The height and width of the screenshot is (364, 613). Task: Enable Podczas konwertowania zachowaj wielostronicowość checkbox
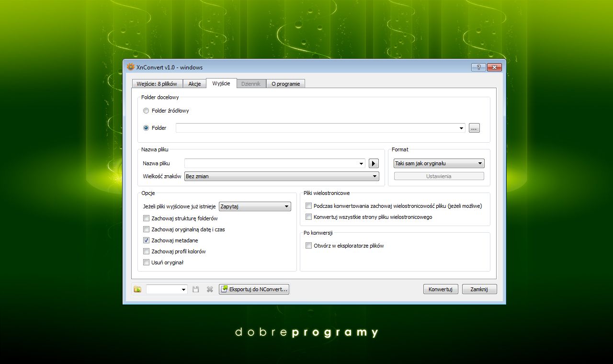(309, 206)
